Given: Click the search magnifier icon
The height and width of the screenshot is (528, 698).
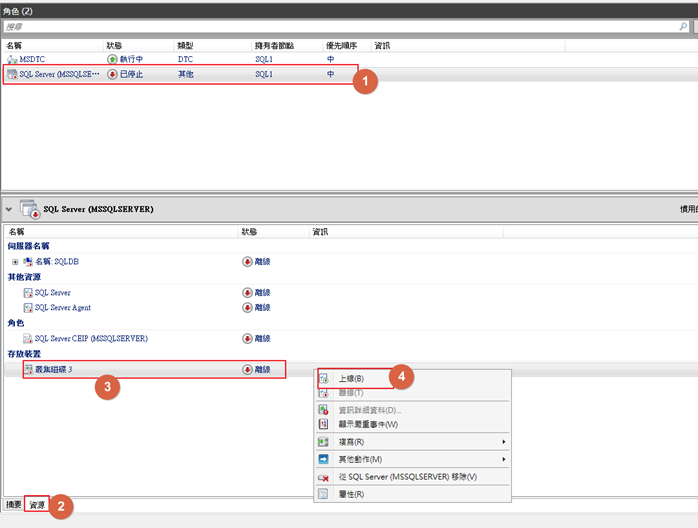Looking at the screenshot, I should click(x=683, y=27).
